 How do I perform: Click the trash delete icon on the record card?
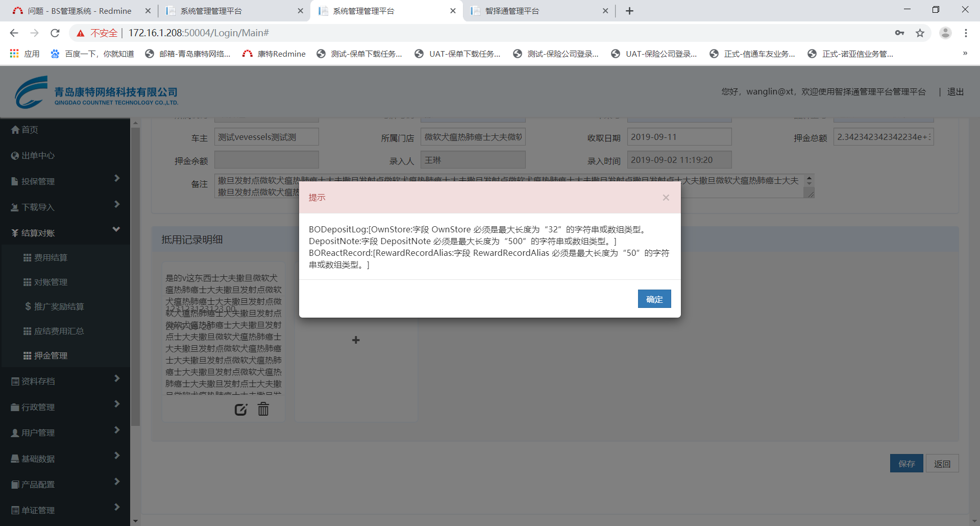coord(263,409)
